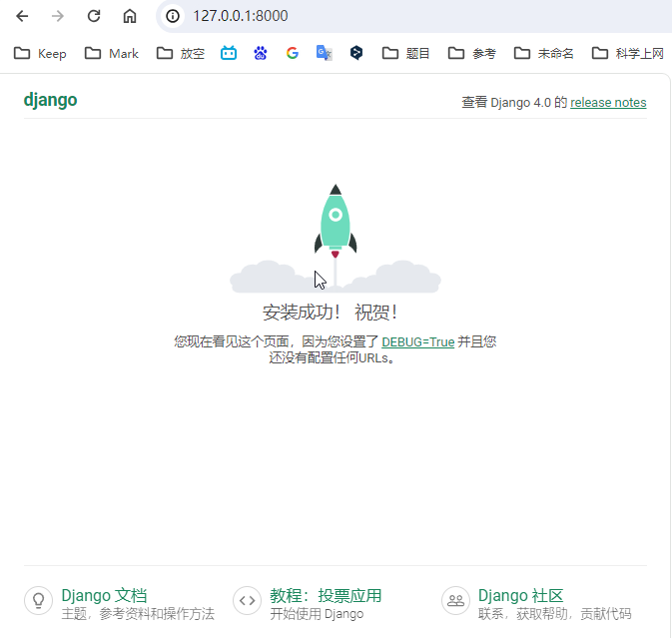Click the lightbulb documentation icon
672x638 pixels.
pyautogui.click(x=39, y=601)
